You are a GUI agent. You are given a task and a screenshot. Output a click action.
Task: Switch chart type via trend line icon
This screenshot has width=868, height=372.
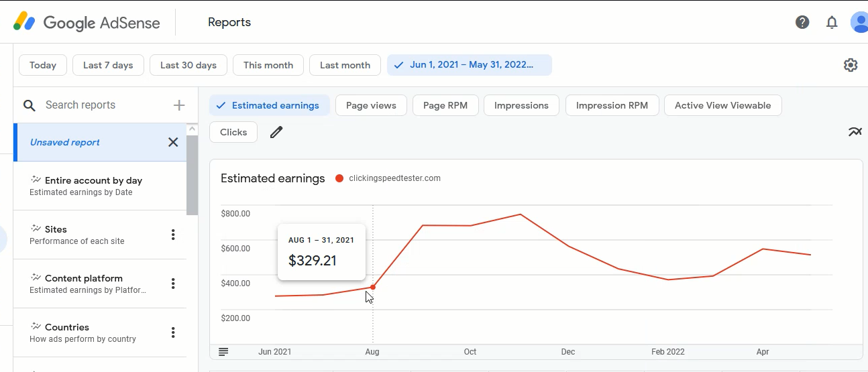855,131
